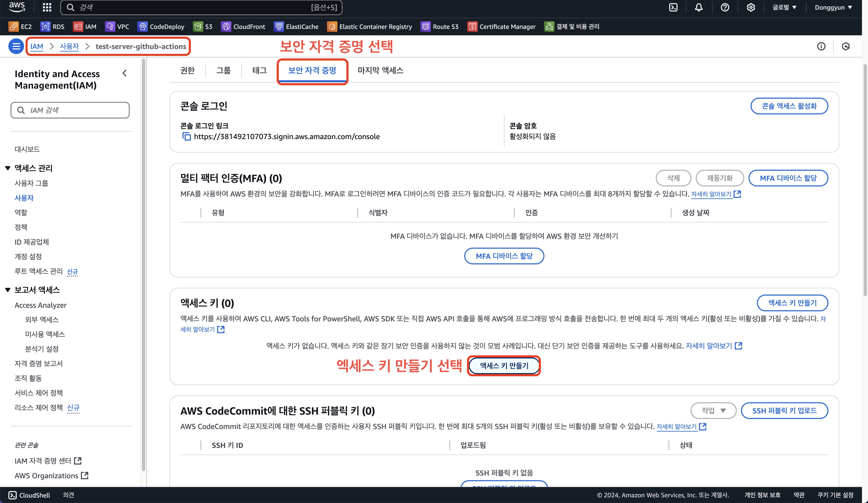Toggle the hamburger navigation menu button
Viewport: 868px width, 503px height.
click(16, 46)
